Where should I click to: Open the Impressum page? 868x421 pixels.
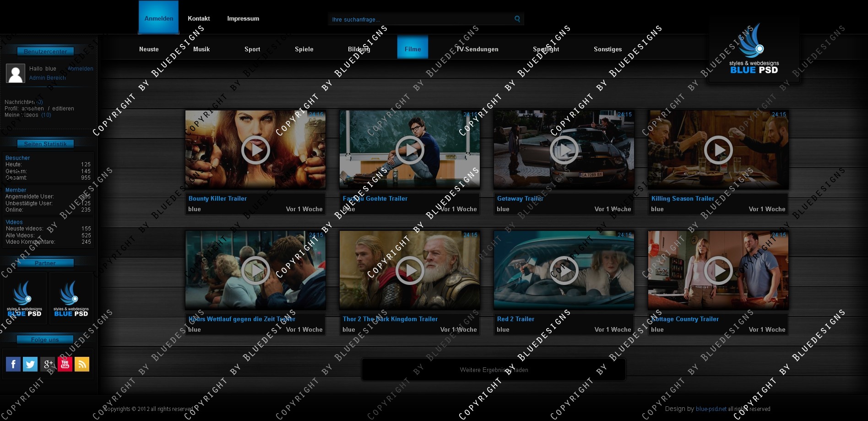[243, 18]
